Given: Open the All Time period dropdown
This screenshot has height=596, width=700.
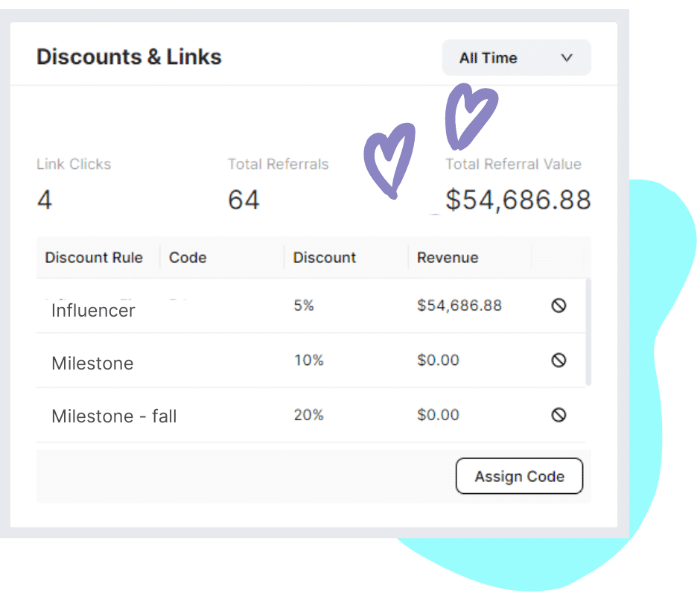Looking at the screenshot, I should (516, 57).
